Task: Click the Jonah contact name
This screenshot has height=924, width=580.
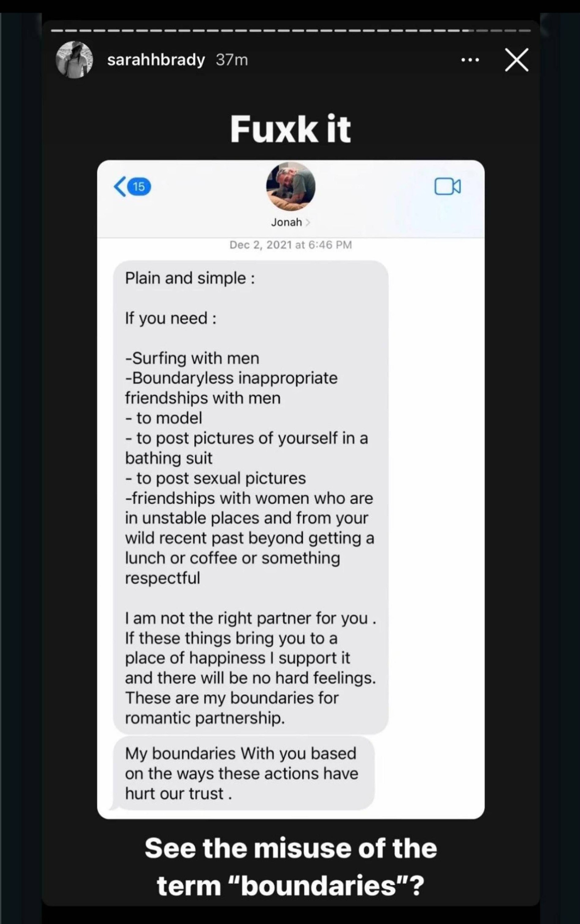Action: click(x=286, y=222)
